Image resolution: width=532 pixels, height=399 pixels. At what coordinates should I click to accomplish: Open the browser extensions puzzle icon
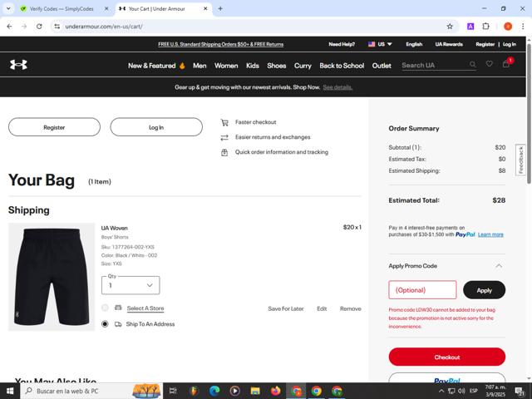pos(485,27)
